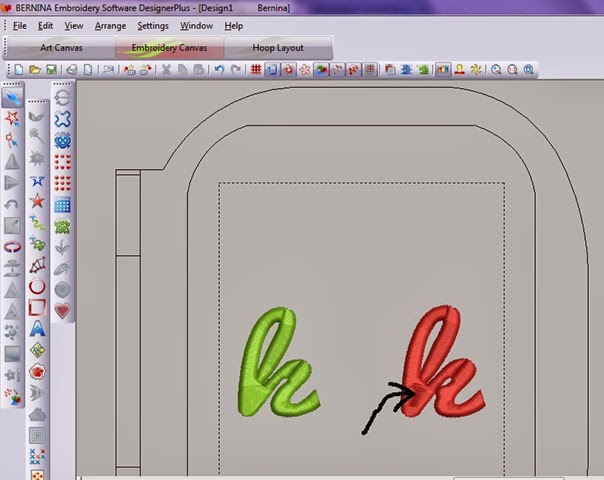Screen dimensions: 604x480
Task: Click the red flower Auto Digitizer tool
Action: point(37,372)
